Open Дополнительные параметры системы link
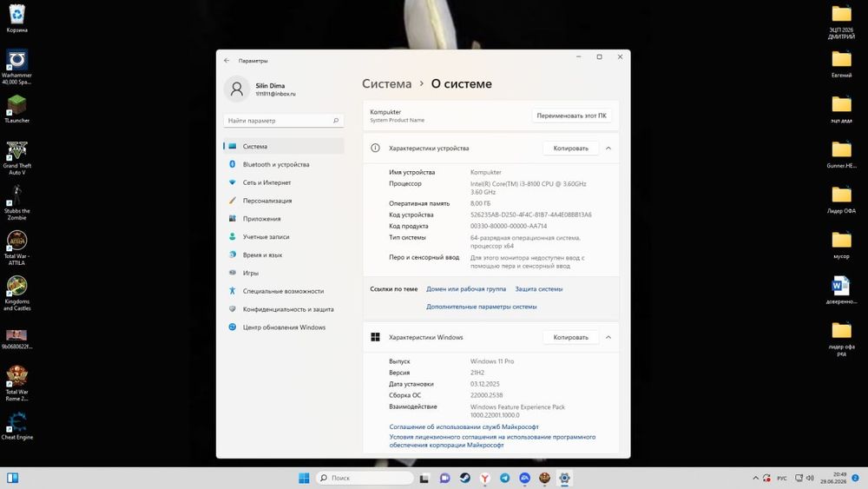868x489 pixels. [x=482, y=307]
